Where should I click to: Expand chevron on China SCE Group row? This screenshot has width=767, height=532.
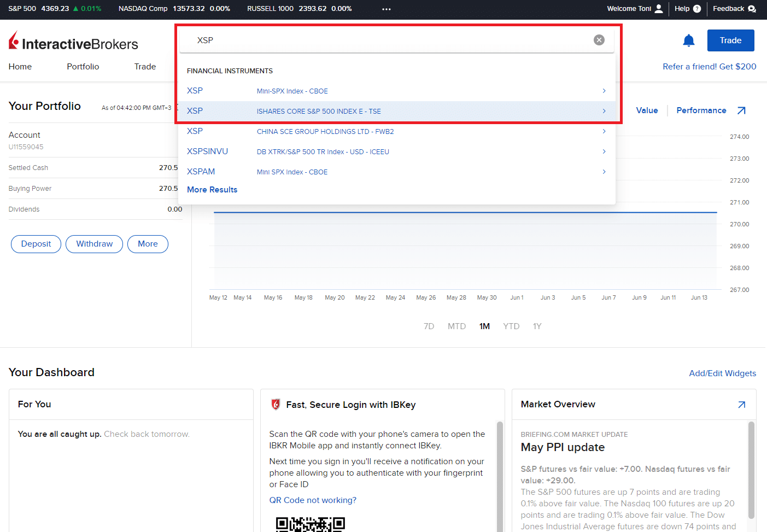click(x=604, y=131)
